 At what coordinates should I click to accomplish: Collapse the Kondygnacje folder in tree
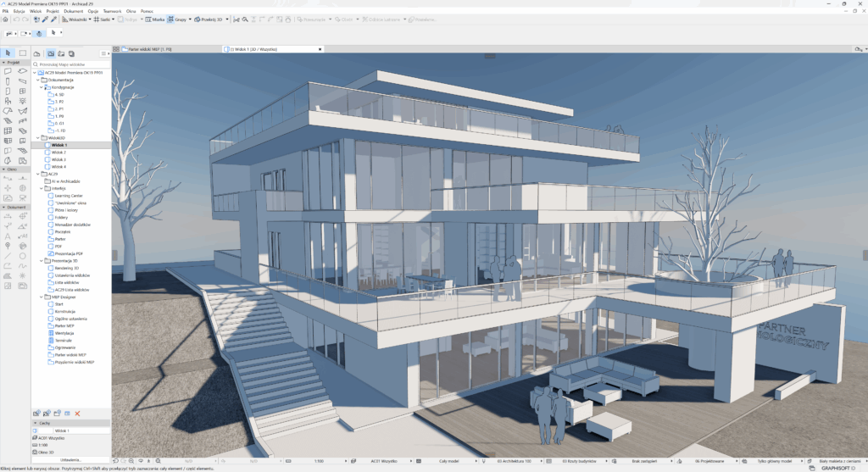click(42, 87)
